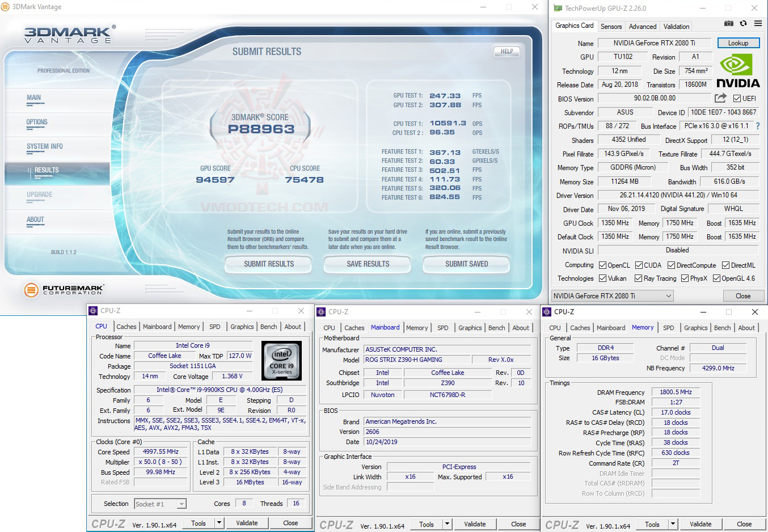Viewport: 768px width, 532px height.
Task: Click CPU-Z icon in Memory window title
Action: [547, 312]
